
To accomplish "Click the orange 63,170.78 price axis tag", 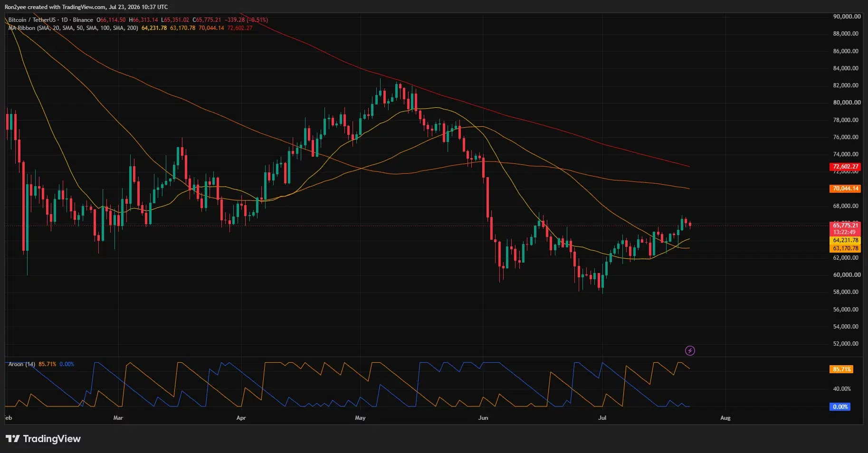I will coord(845,248).
